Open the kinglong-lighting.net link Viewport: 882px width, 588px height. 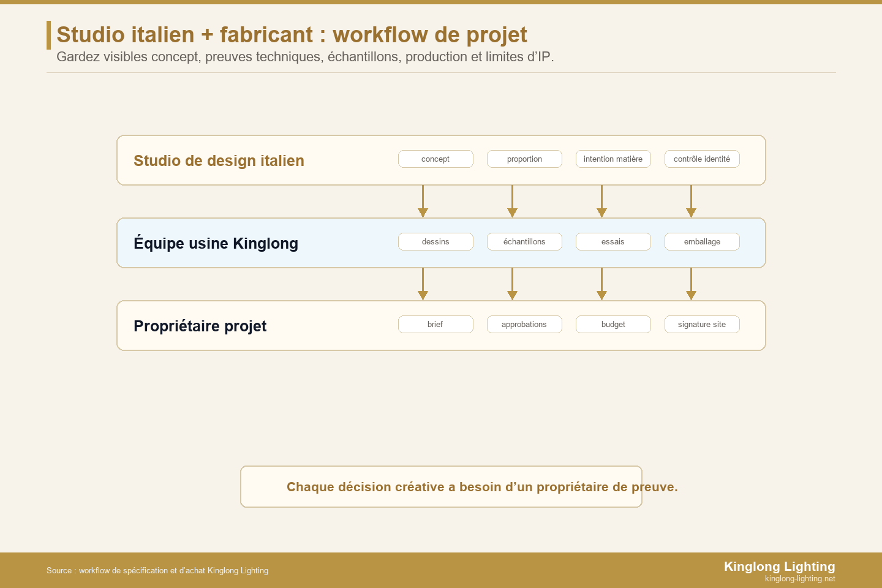coord(800,579)
